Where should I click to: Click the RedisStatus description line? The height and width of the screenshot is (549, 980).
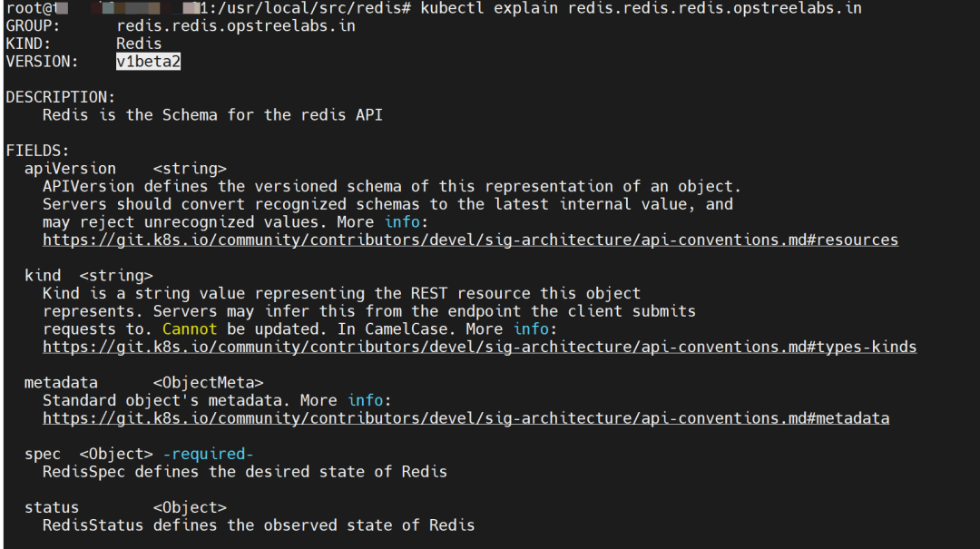click(258, 525)
